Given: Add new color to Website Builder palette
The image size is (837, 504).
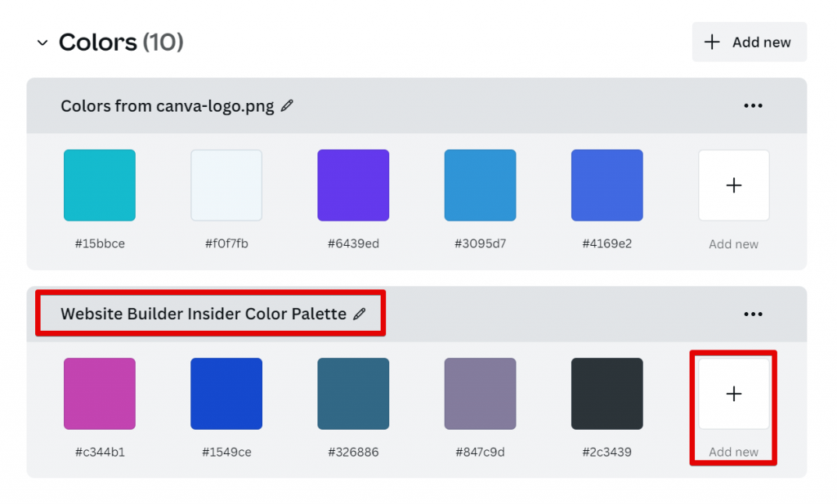Looking at the screenshot, I should tap(733, 394).
